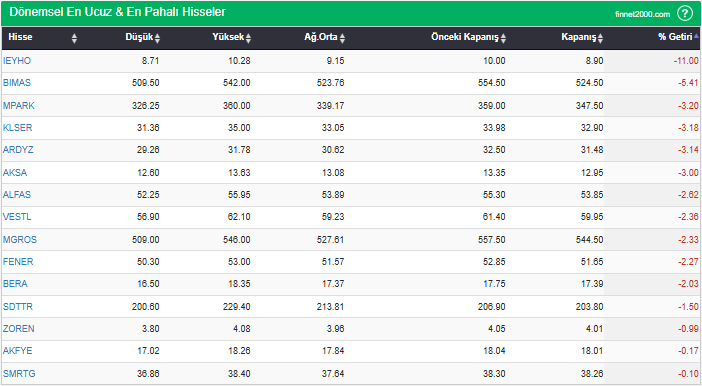The width and height of the screenshot is (702, 386).
Task: Sort by Yüksek column arrows
Action: [x=248, y=38]
